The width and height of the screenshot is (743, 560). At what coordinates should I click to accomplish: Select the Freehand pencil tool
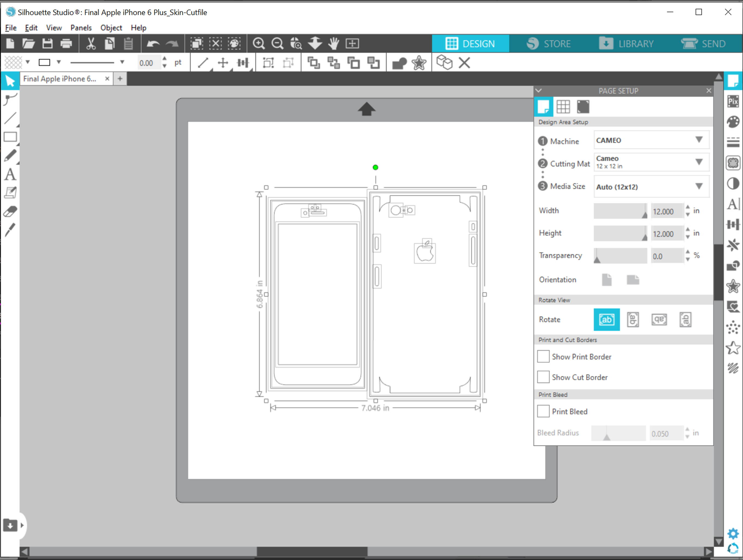click(10, 155)
